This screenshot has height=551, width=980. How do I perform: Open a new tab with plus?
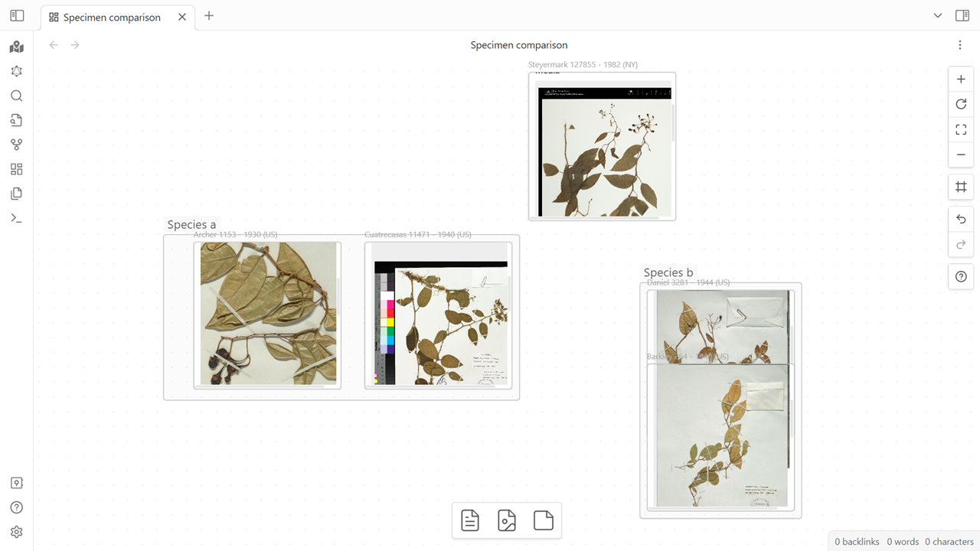(x=209, y=16)
